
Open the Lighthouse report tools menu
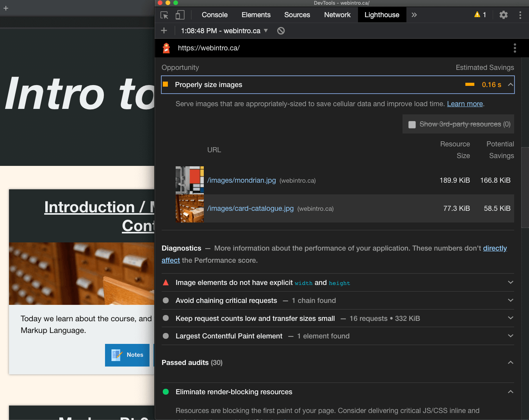tap(515, 48)
